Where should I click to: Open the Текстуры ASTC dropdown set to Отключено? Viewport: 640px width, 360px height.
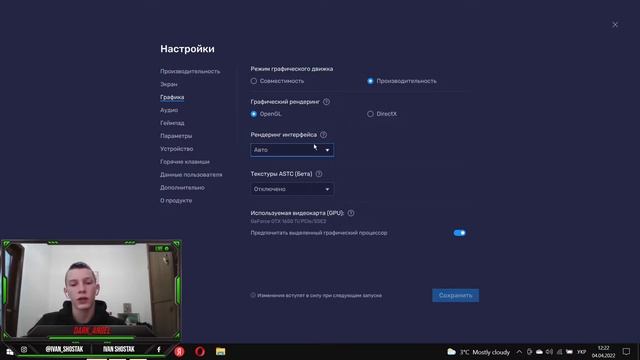pyautogui.click(x=292, y=189)
